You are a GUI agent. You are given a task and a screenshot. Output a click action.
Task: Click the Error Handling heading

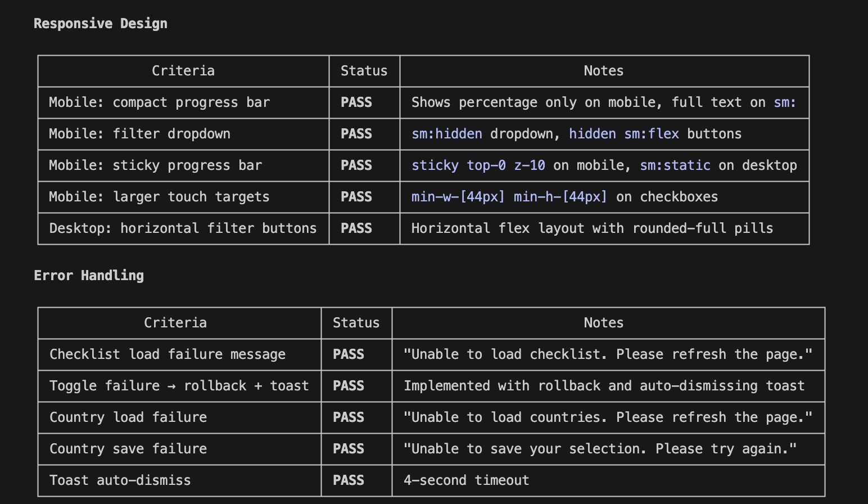(89, 276)
